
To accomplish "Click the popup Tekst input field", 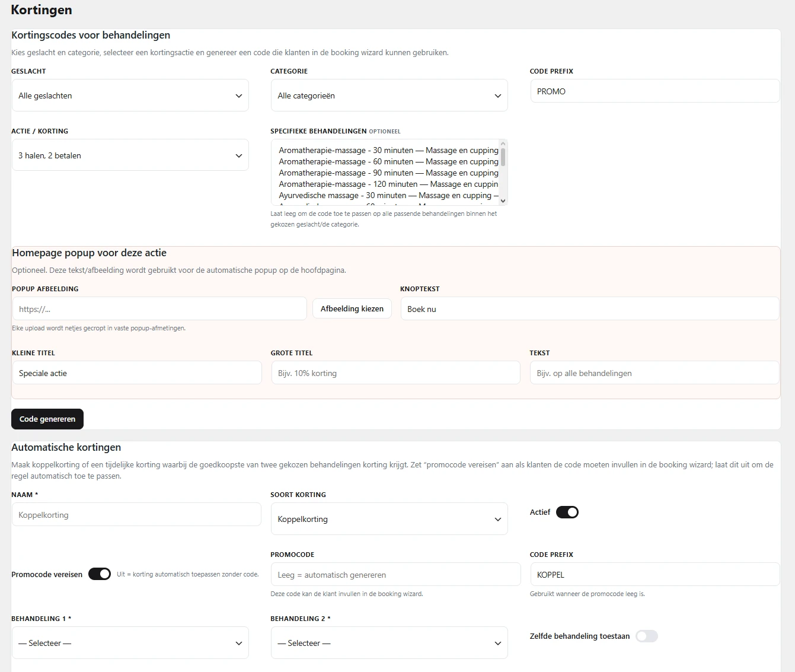I will 654,373.
